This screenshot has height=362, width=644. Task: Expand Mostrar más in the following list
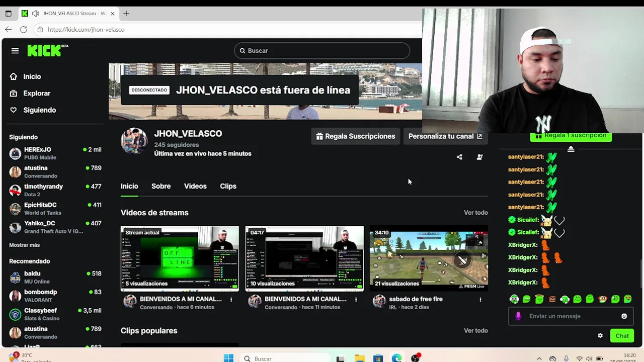[x=24, y=245]
